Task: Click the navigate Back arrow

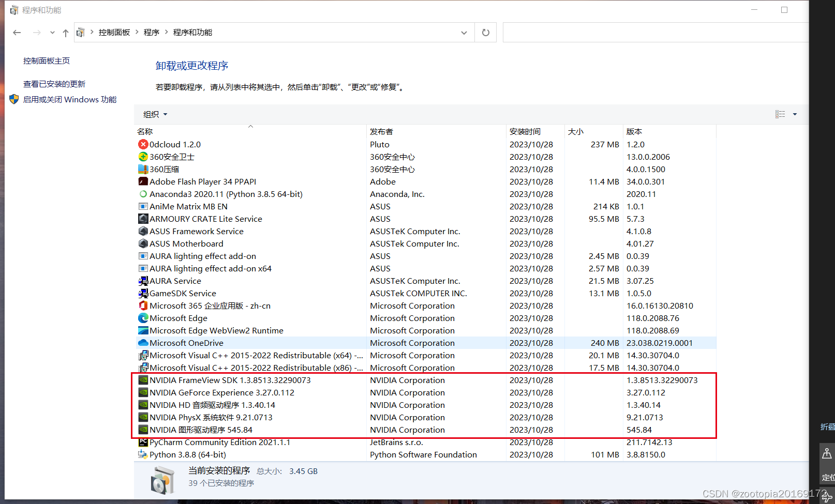Action: tap(17, 33)
